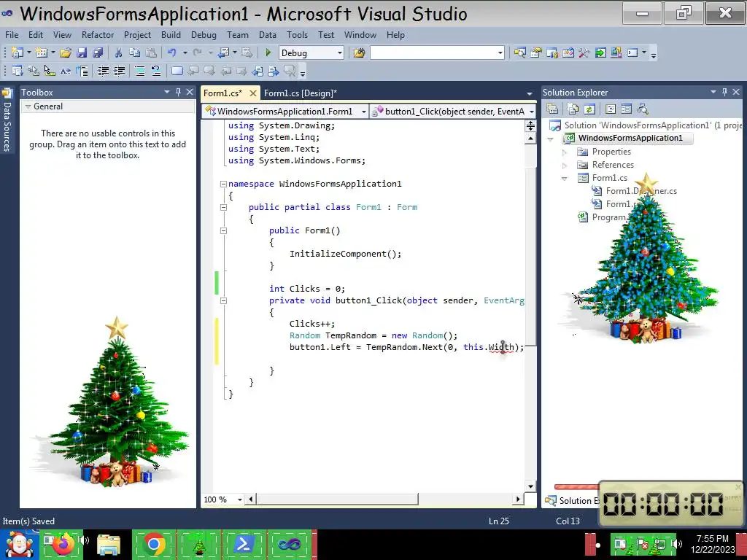Click the Help menu
Image resolution: width=747 pixels, height=560 pixels.
(x=396, y=35)
